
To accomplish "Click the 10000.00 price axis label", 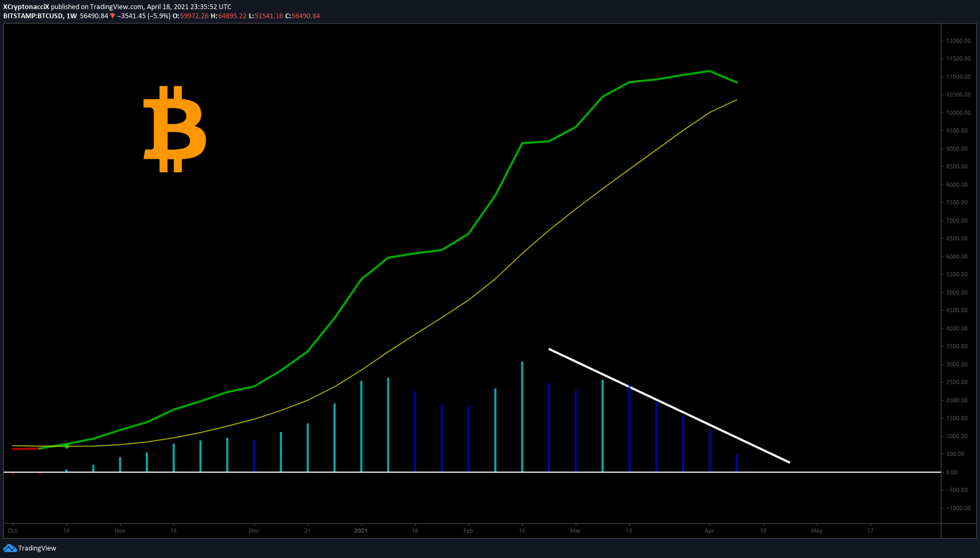I will click(x=959, y=113).
